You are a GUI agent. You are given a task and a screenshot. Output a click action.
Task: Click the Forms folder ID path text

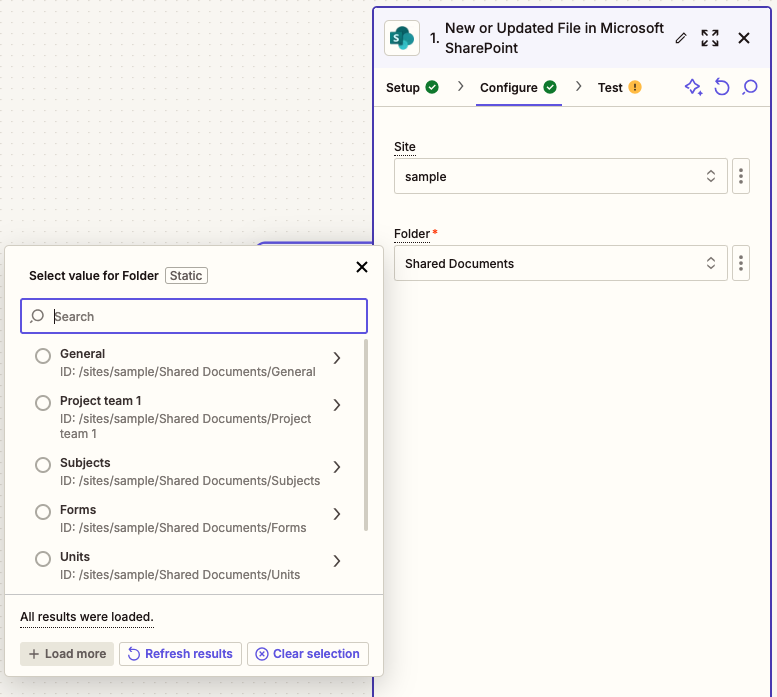pos(183,528)
